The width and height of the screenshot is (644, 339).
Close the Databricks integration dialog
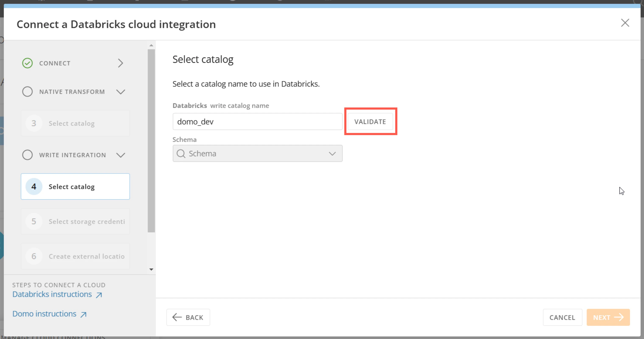tap(625, 23)
